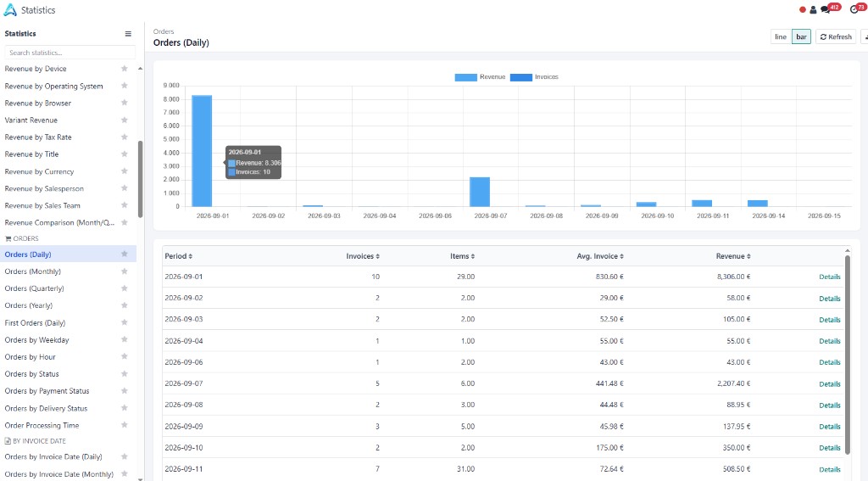This screenshot has width=868, height=481.
Task: Favorite star for Orders by Payment Status
Action: click(124, 391)
